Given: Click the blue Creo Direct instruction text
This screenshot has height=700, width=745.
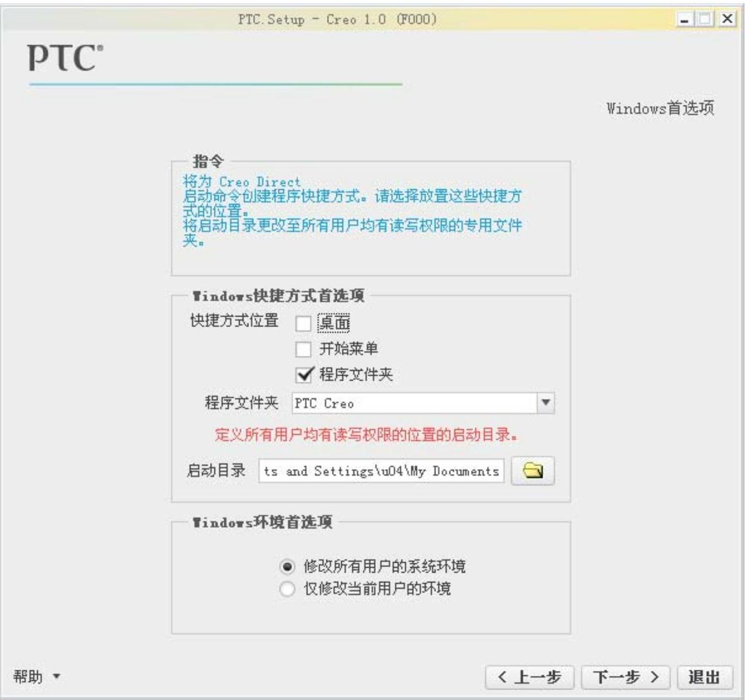Looking at the screenshot, I should (352, 211).
